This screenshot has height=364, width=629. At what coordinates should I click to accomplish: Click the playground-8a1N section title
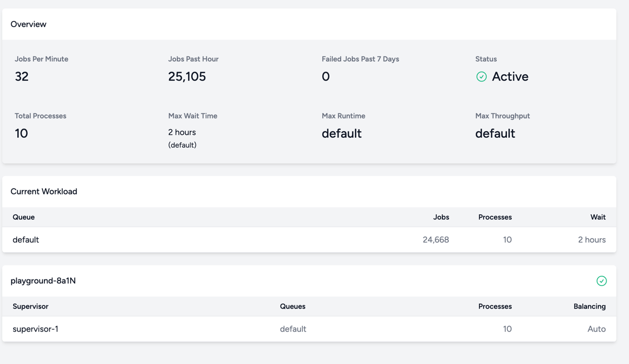[x=43, y=281]
